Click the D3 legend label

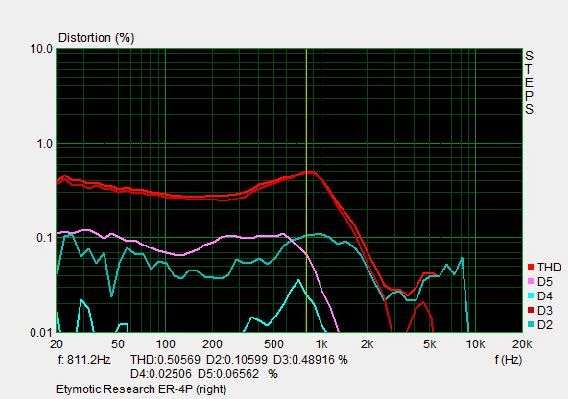pyautogui.click(x=545, y=310)
